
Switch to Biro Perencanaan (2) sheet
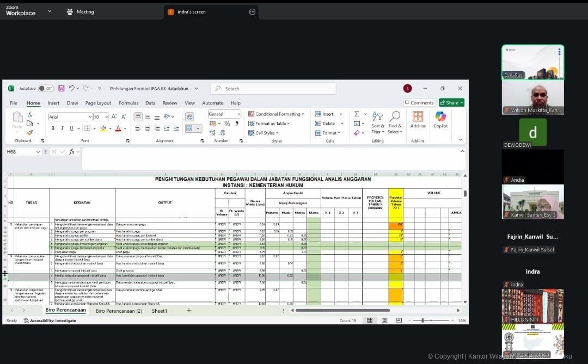[x=119, y=311]
